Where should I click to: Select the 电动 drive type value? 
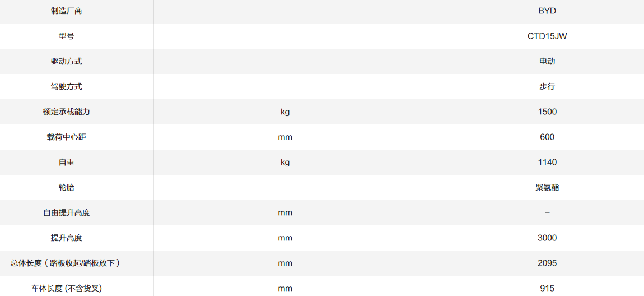click(x=547, y=61)
